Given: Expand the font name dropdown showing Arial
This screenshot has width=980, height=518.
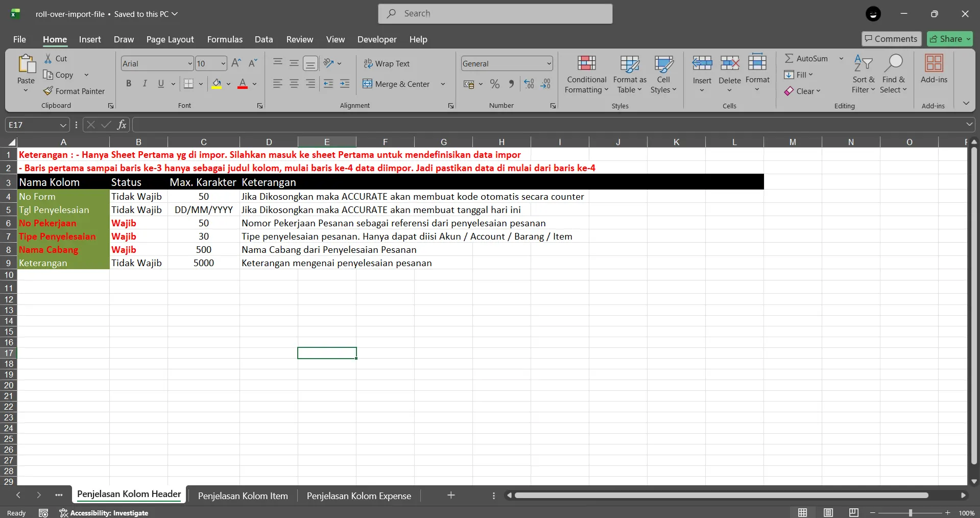Looking at the screenshot, I should pos(190,63).
